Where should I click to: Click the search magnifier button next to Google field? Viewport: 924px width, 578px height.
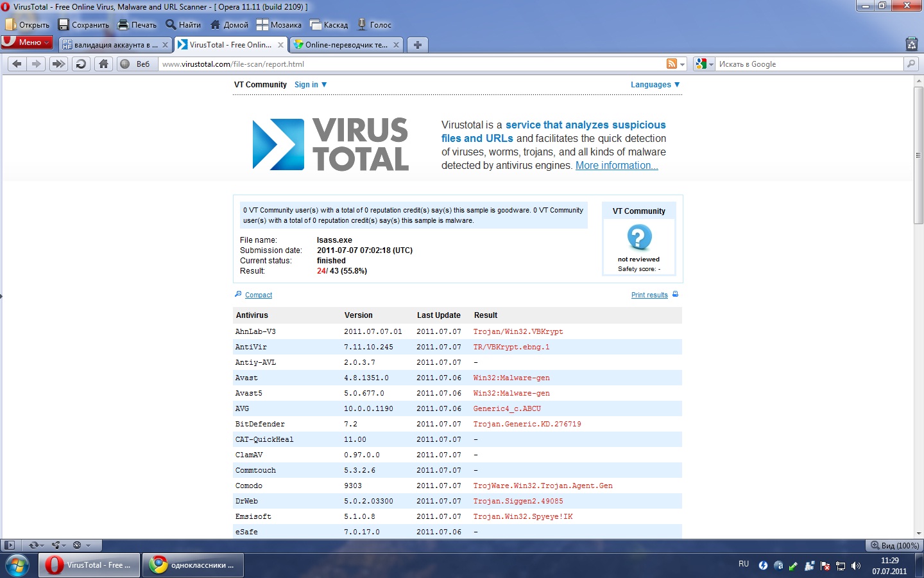click(x=911, y=64)
